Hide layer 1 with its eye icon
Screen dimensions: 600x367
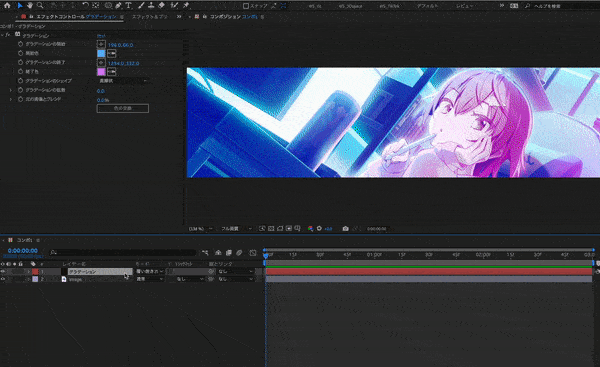(3, 271)
